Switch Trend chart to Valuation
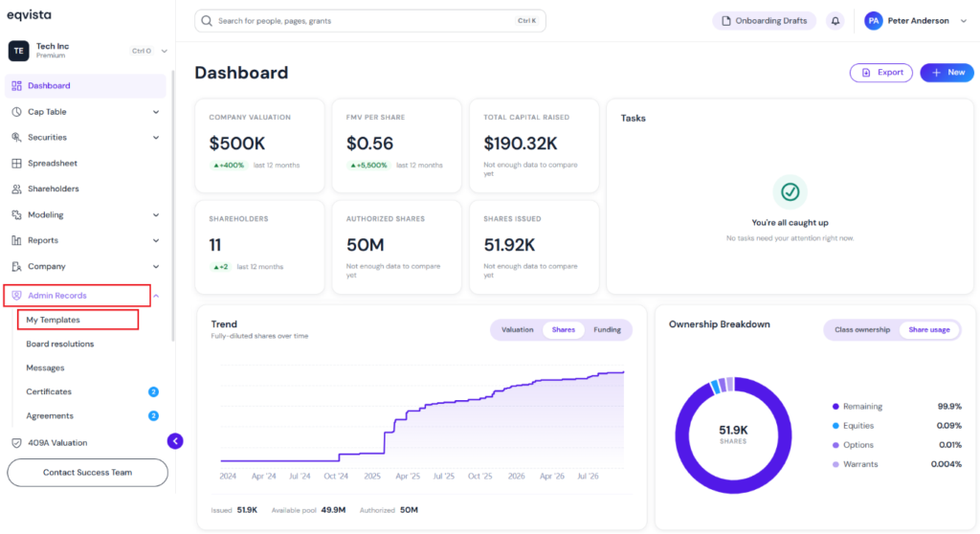Image resolution: width=980 pixels, height=534 pixels. click(x=517, y=329)
